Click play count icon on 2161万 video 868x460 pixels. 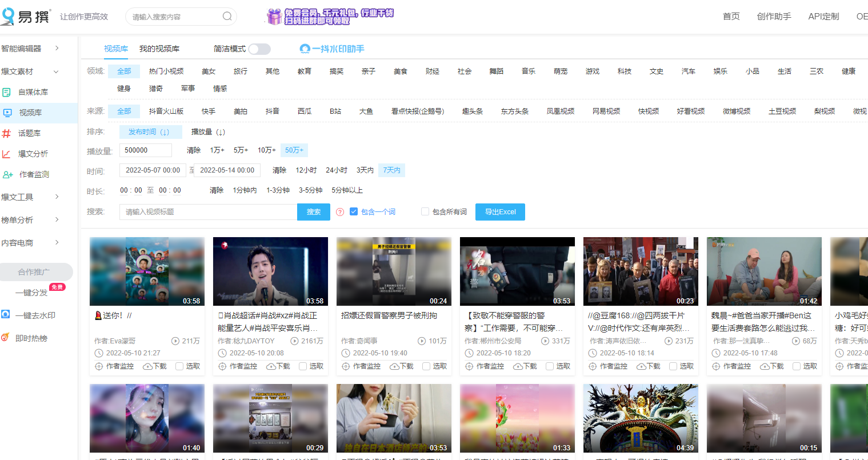coord(294,341)
